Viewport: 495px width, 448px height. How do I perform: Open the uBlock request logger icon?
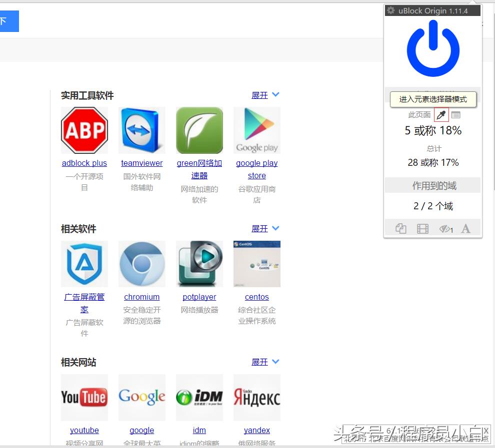[x=455, y=115]
